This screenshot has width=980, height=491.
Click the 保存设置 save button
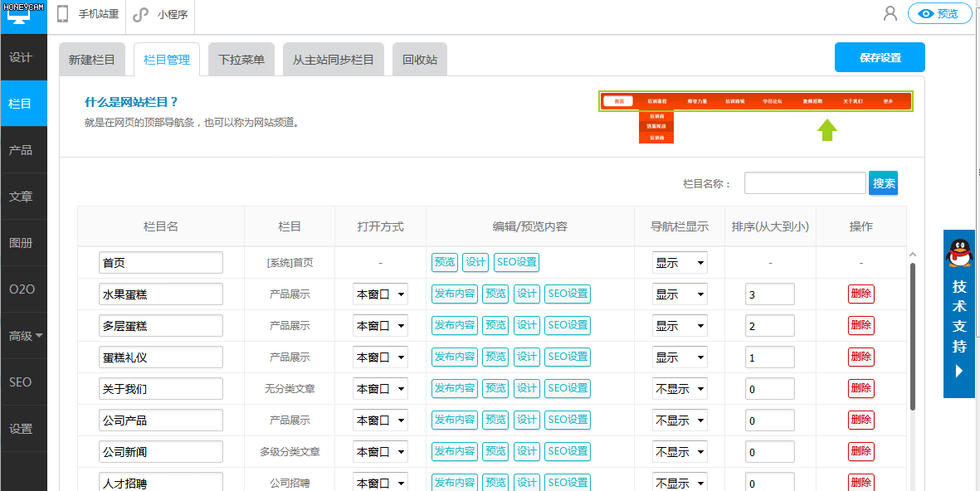[880, 58]
